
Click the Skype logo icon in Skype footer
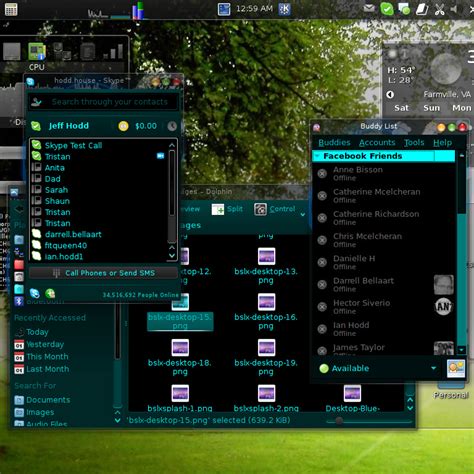click(x=35, y=293)
